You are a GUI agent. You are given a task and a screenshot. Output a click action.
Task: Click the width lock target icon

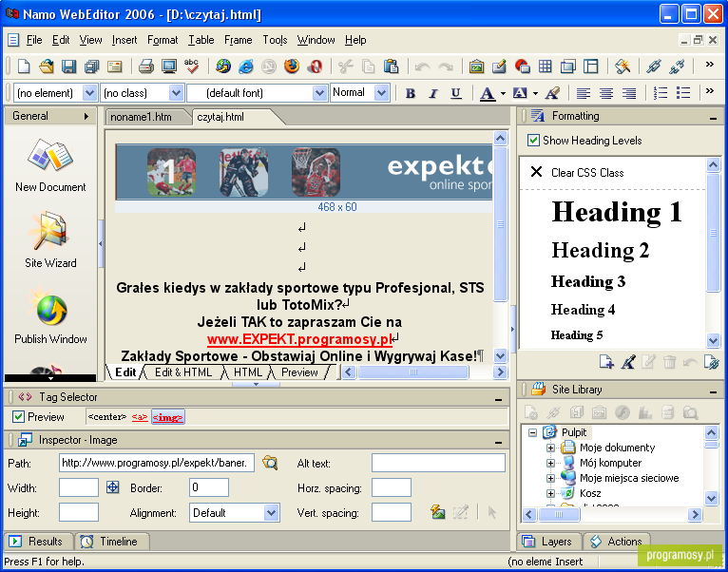point(113,487)
